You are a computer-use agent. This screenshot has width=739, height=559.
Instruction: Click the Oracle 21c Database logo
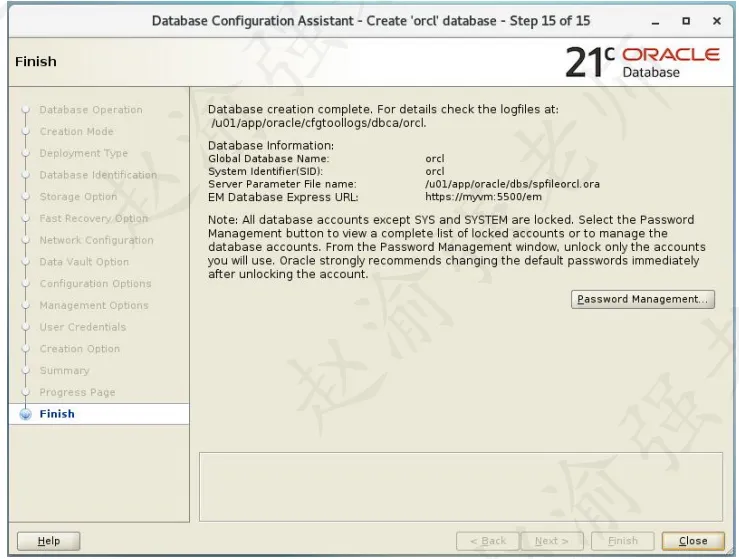[x=642, y=62]
